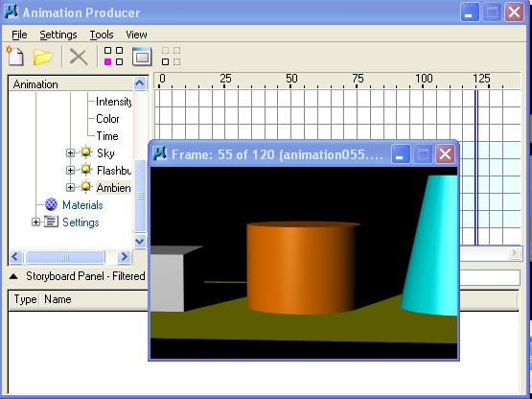Click the New animation script icon
Viewport: 532px width, 399px height.
coord(15,56)
